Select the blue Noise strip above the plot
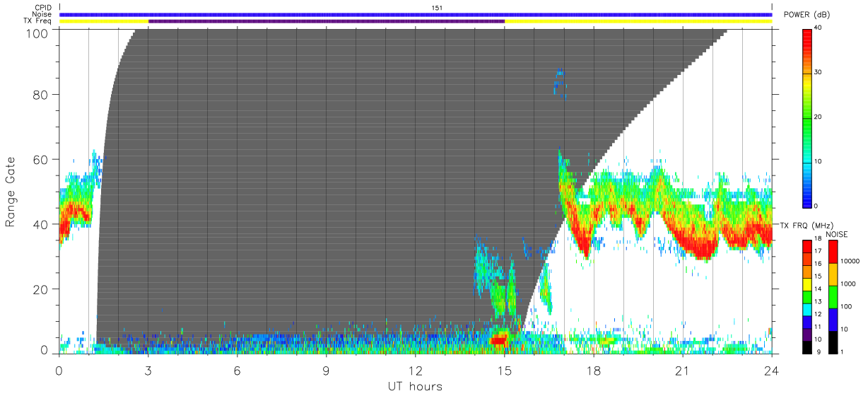The width and height of the screenshot is (868, 401). [416, 14]
